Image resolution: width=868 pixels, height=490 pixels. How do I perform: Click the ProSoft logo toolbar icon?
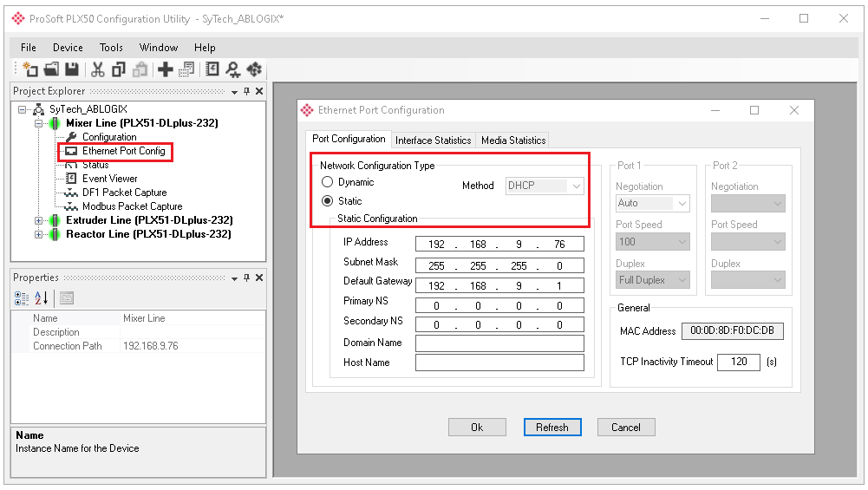click(x=254, y=69)
